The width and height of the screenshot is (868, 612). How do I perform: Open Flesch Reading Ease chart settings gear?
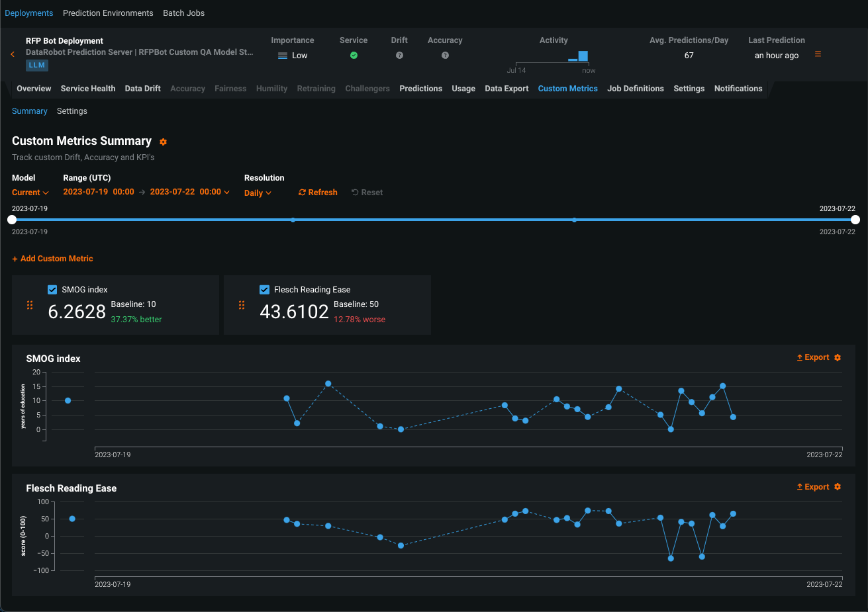coord(838,487)
